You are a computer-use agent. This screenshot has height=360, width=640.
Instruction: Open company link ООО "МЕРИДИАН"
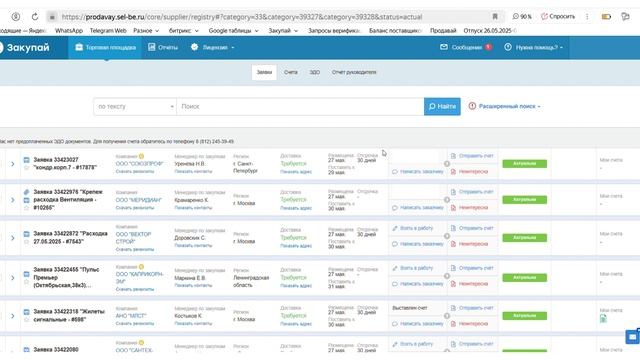click(x=139, y=200)
